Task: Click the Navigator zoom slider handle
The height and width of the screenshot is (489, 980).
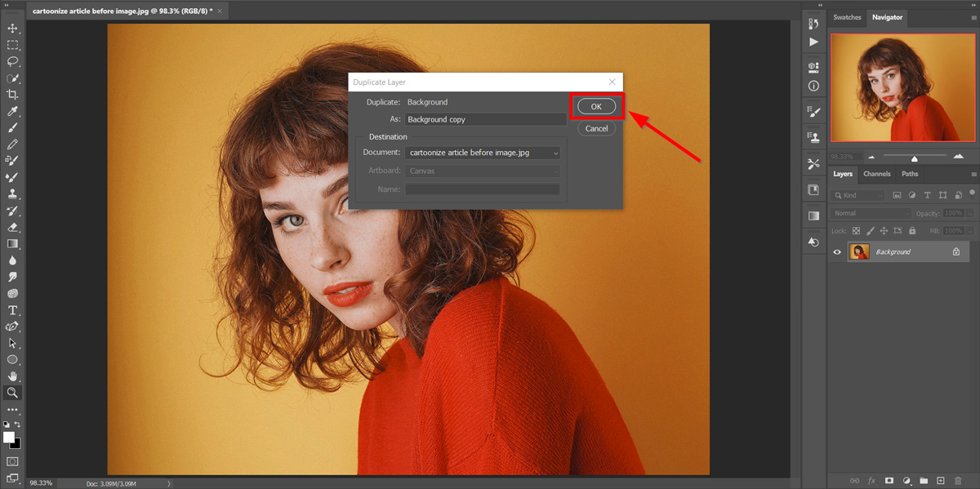Action: [915, 158]
